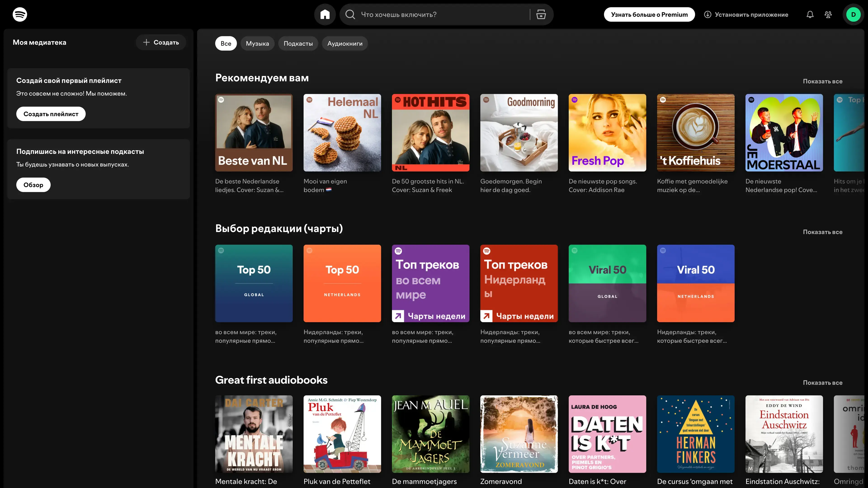Screen dimensions: 868x488
Task: Open the Fresh Pop playlist cover
Action: click(607, 133)
